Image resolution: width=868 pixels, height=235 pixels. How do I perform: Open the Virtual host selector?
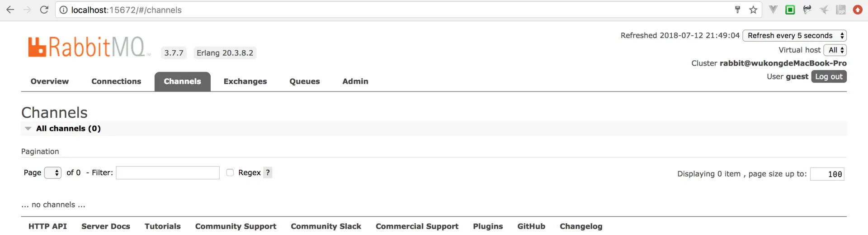coord(835,50)
